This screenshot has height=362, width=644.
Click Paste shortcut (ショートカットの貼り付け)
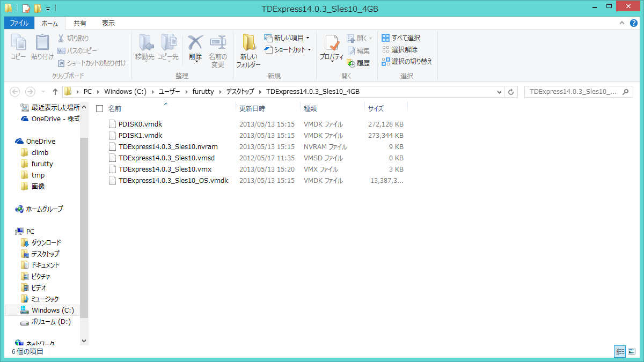pos(92,63)
